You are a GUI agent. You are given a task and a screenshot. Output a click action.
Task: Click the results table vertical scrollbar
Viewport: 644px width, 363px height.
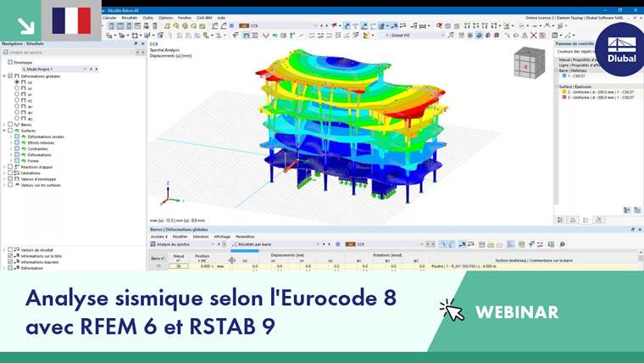click(x=641, y=259)
